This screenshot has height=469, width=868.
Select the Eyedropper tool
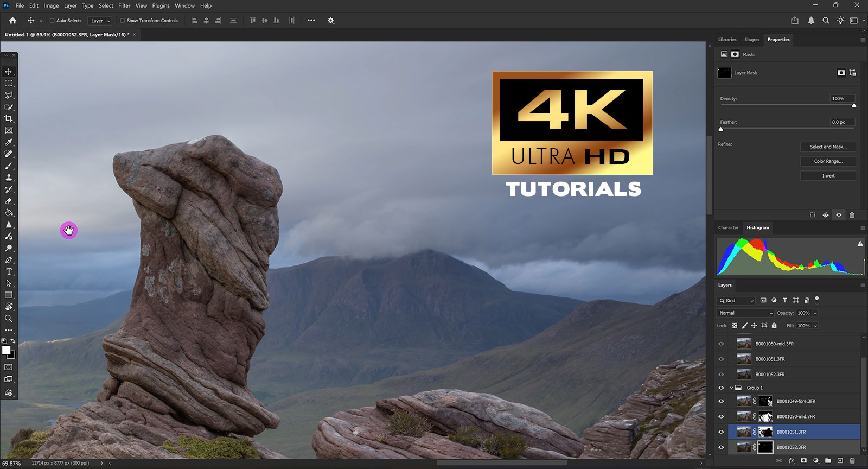(x=9, y=142)
